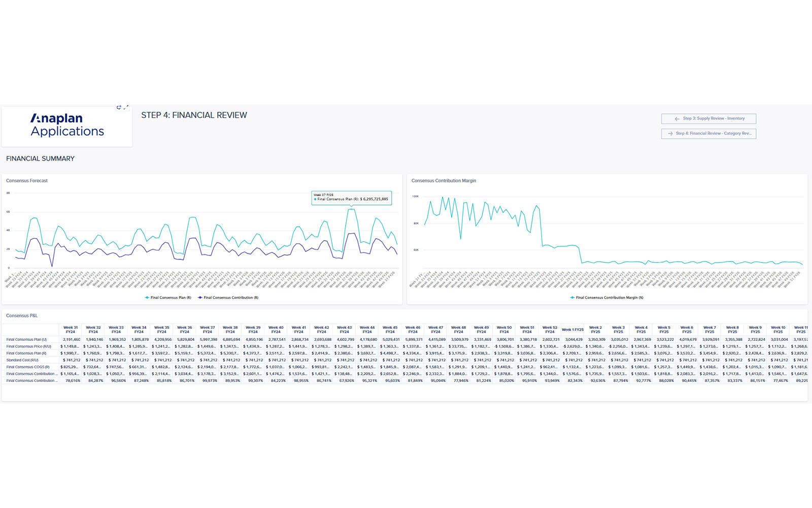Select the Week 31 FY24 column header
This screenshot has height=508, width=812.
coord(71,330)
